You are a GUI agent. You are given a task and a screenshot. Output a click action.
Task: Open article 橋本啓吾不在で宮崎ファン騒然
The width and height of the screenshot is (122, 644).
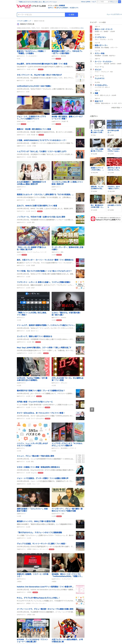pyautogui.click(x=41, y=390)
